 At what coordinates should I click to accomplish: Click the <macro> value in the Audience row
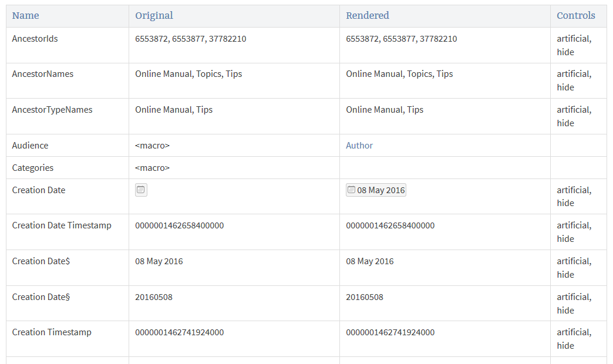(x=152, y=146)
